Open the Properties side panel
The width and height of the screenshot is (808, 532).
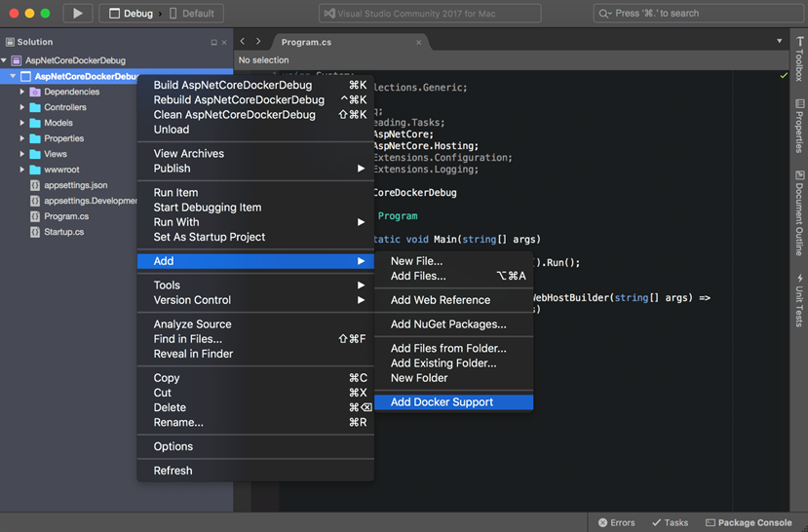coord(798,126)
